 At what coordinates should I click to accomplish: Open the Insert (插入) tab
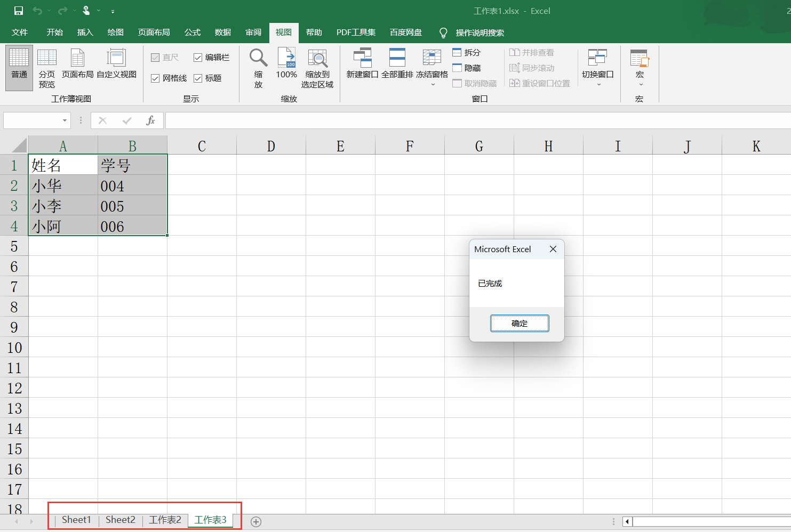85,33
